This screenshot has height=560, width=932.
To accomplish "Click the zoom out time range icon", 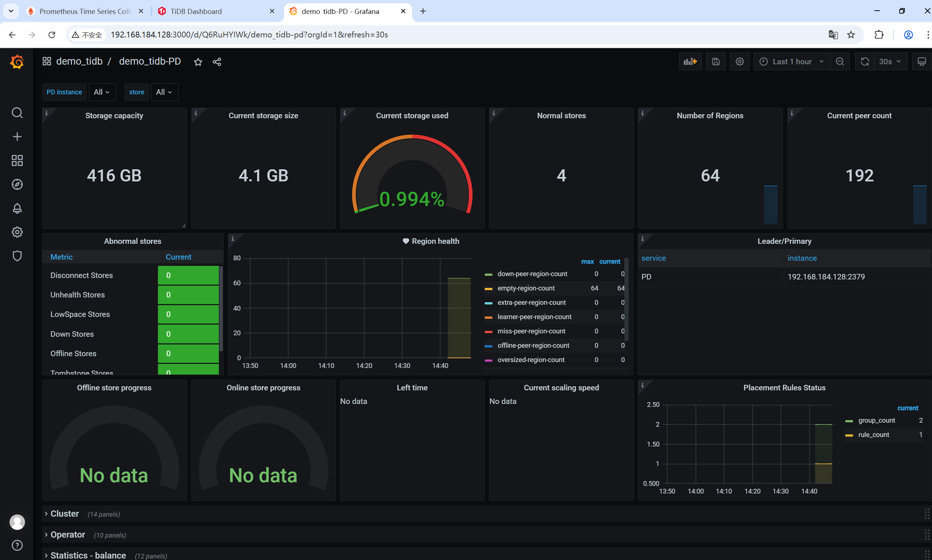I will [x=839, y=62].
